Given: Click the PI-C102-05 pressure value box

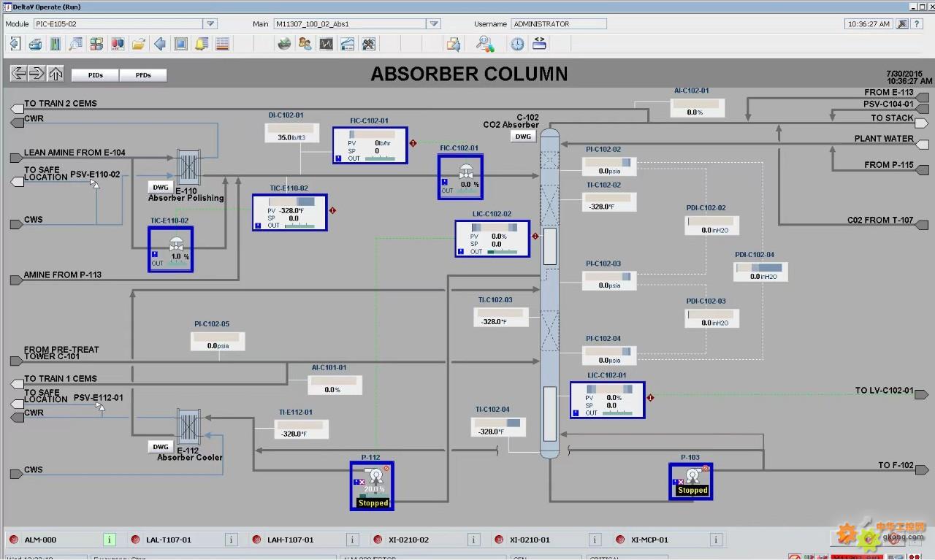Looking at the screenshot, I should pos(218,341).
